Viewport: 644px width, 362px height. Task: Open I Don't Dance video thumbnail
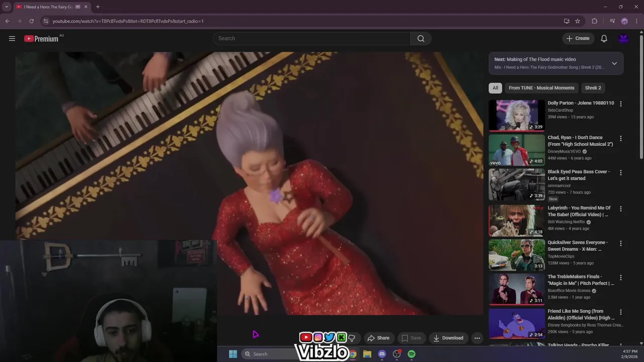pos(517,150)
